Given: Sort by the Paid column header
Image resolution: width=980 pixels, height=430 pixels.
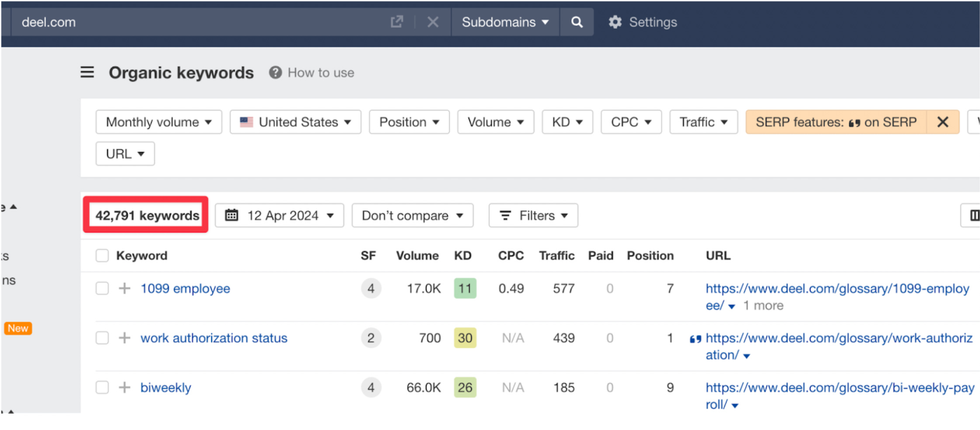Looking at the screenshot, I should [601, 256].
